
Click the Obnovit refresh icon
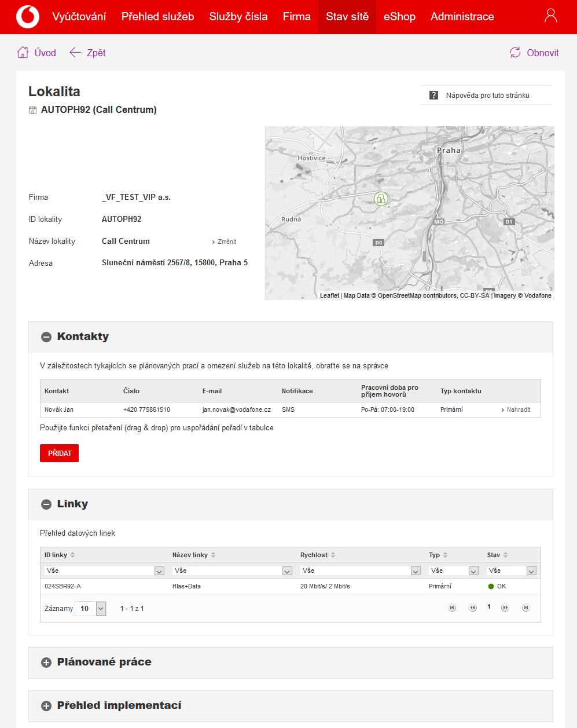pos(515,53)
